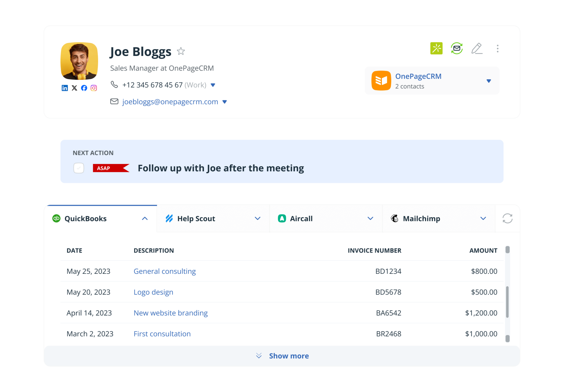Screen dimensions: 564x392
Task: Open the three-dot overflow menu
Action: (497, 48)
